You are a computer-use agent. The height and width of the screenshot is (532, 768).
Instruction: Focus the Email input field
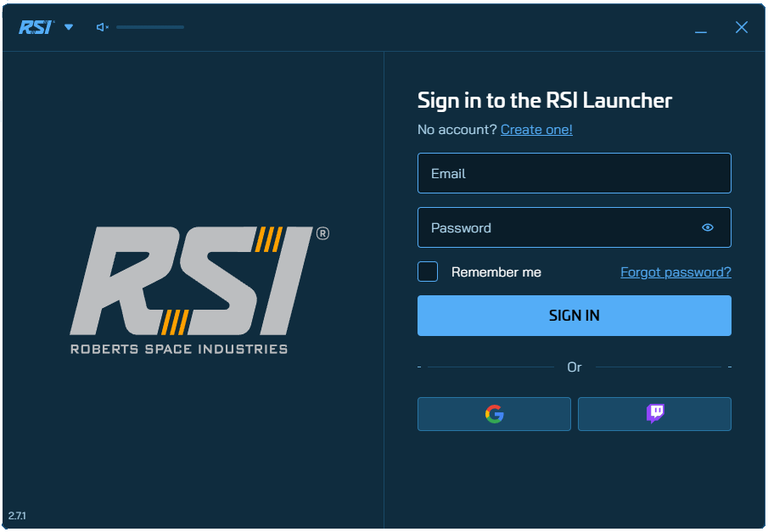pyautogui.click(x=574, y=173)
